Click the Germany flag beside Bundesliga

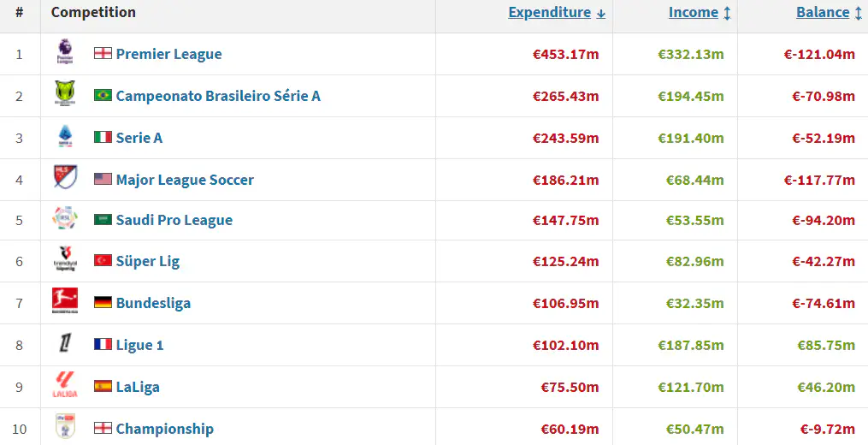[x=103, y=302]
